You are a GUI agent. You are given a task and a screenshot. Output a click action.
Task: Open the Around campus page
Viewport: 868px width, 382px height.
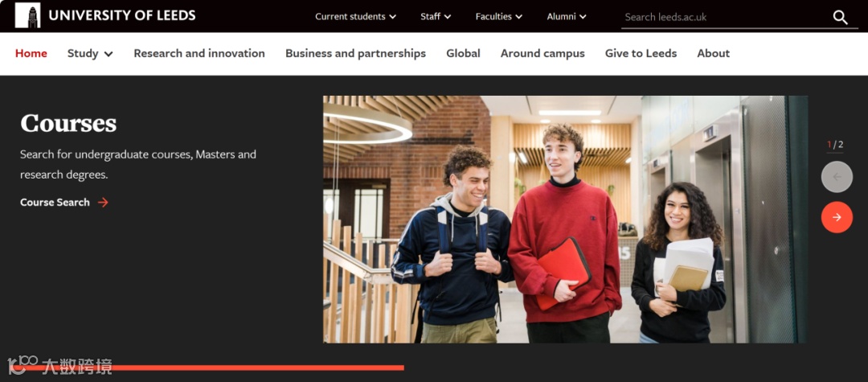[x=542, y=54]
